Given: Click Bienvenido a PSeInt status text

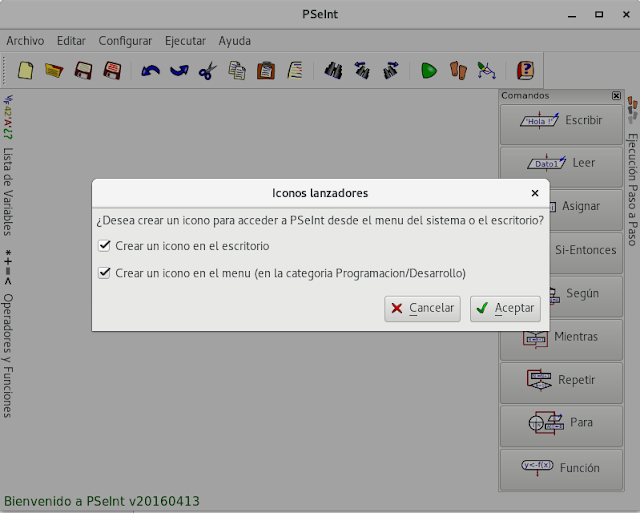Looking at the screenshot, I should click(x=102, y=501).
